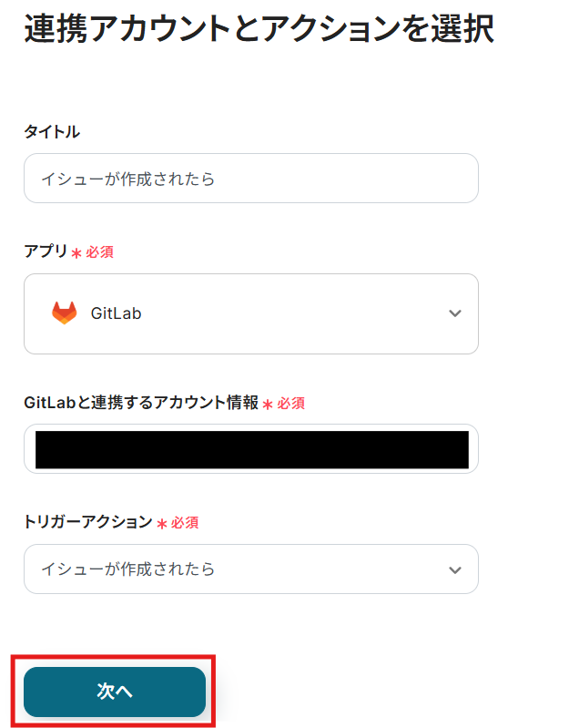Select the GitLab account information field
The image size is (579, 728).
(x=251, y=449)
